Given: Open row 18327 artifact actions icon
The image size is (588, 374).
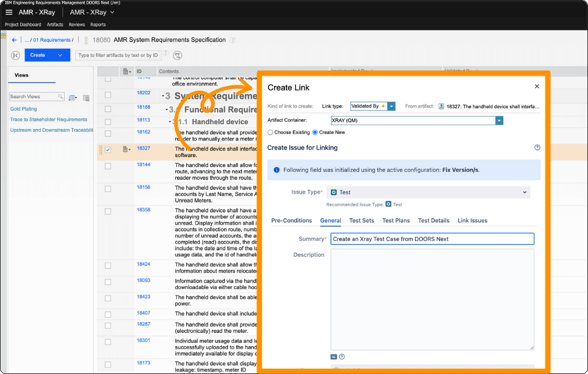Looking at the screenshot, I should 126,149.
